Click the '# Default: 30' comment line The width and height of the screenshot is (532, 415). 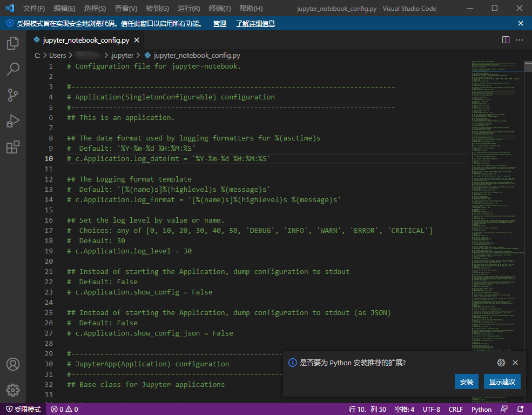pyautogui.click(x=96, y=240)
